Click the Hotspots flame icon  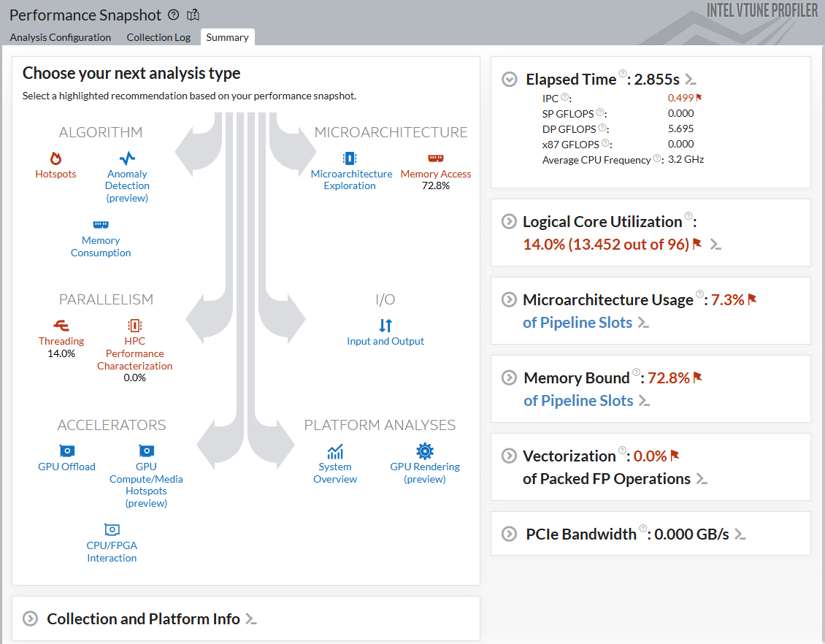[55, 158]
